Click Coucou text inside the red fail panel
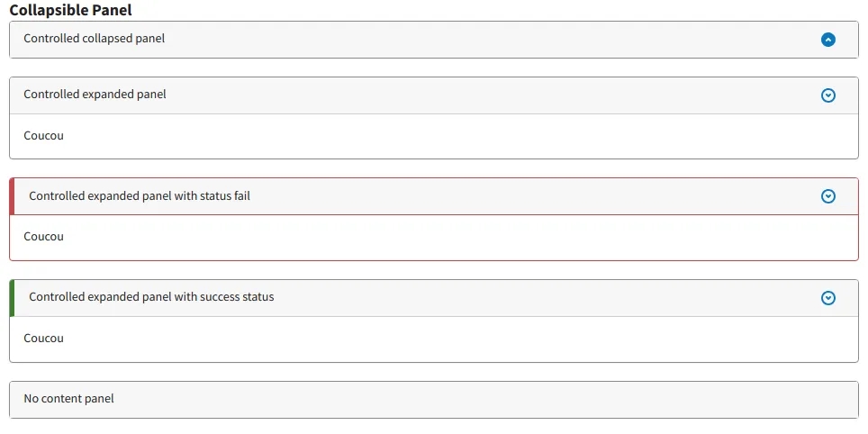Image resolution: width=868 pixels, height=434 pixels. click(x=44, y=237)
